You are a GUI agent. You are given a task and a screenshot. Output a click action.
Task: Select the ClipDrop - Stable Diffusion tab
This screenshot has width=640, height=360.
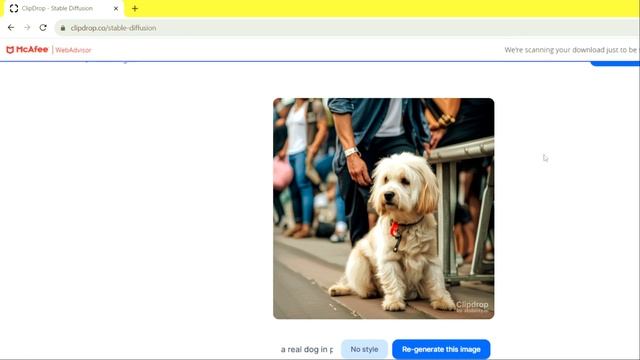pos(64,9)
